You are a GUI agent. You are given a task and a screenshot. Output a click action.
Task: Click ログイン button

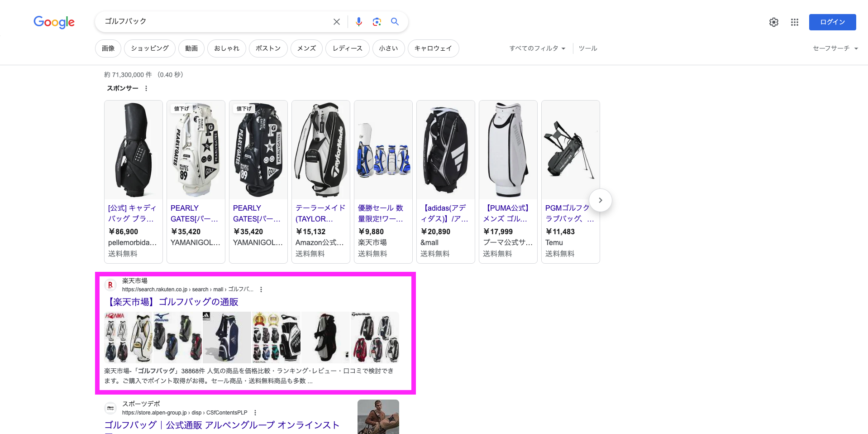pos(832,22)
